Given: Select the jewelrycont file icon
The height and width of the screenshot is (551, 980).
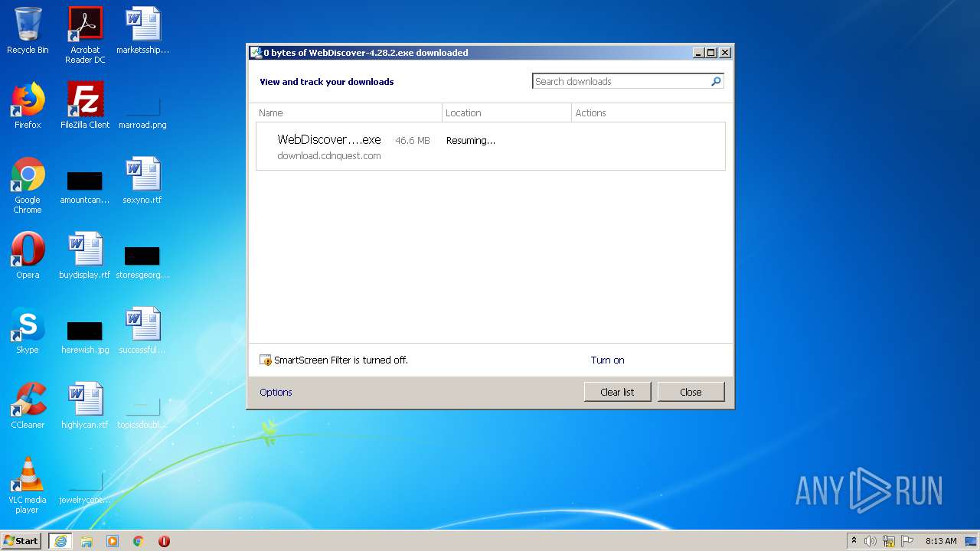Looking at the screenshot, I should (85, 489).
